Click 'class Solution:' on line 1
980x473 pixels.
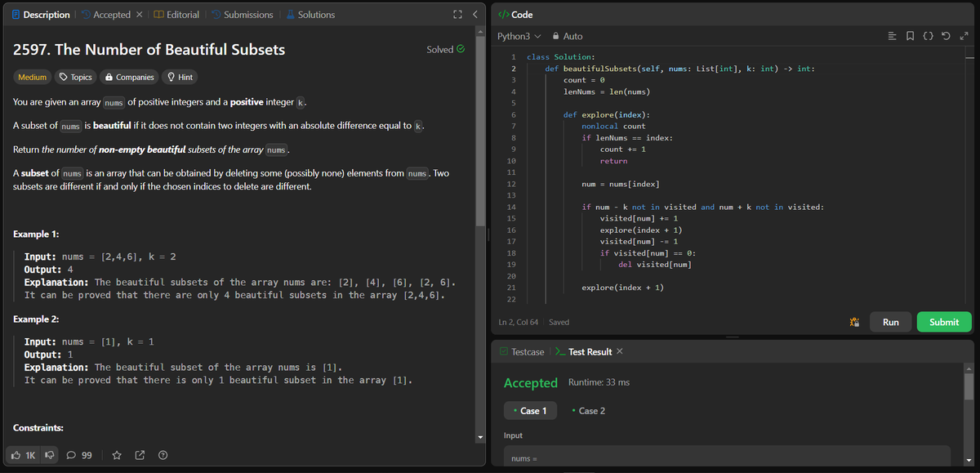tap(560, 57)
